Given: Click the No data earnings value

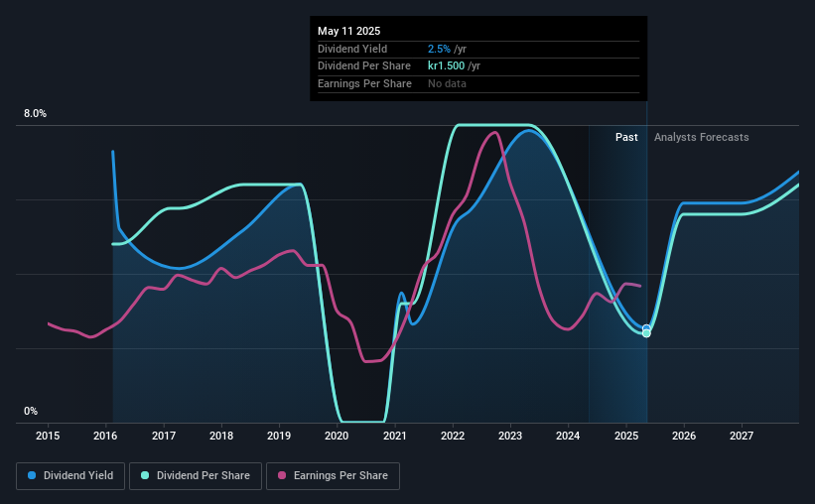Looking at the screenshot, I should tap(447, 83).
